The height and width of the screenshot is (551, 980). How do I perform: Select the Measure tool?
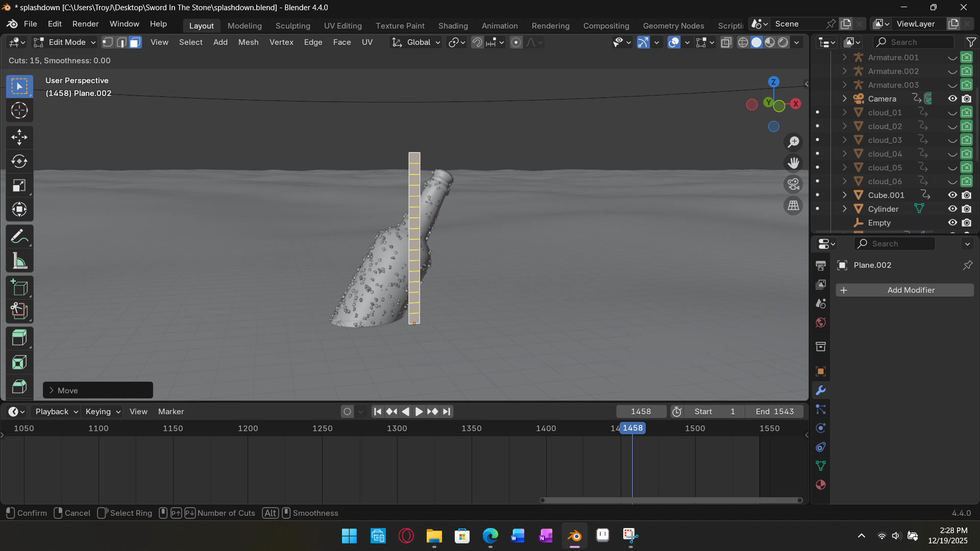tap(19, 261)
